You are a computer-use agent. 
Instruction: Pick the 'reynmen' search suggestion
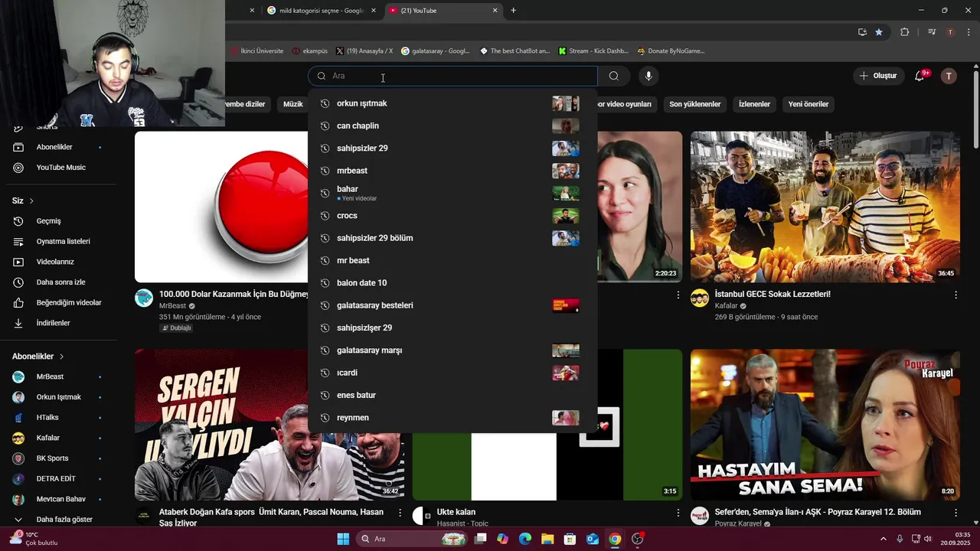coord(452,418)
